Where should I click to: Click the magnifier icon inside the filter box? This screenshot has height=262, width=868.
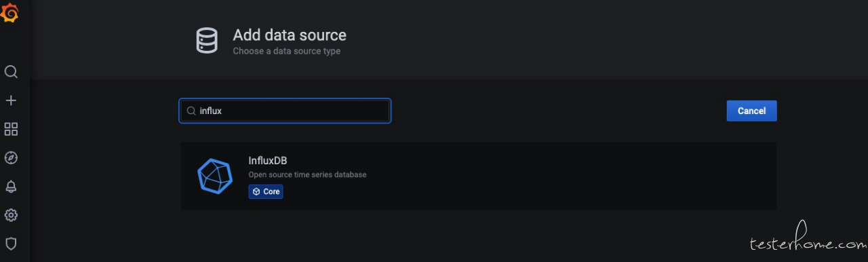tap(191, 111)
